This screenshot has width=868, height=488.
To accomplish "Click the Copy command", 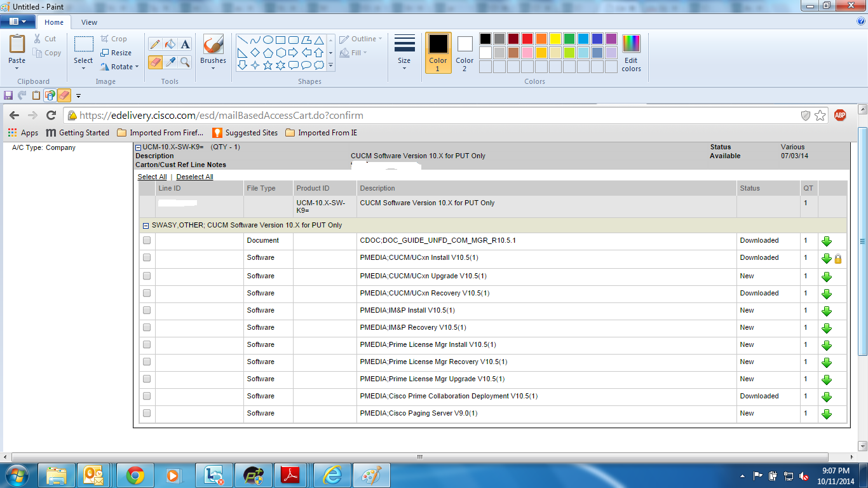I will click(x=47, y=53).
